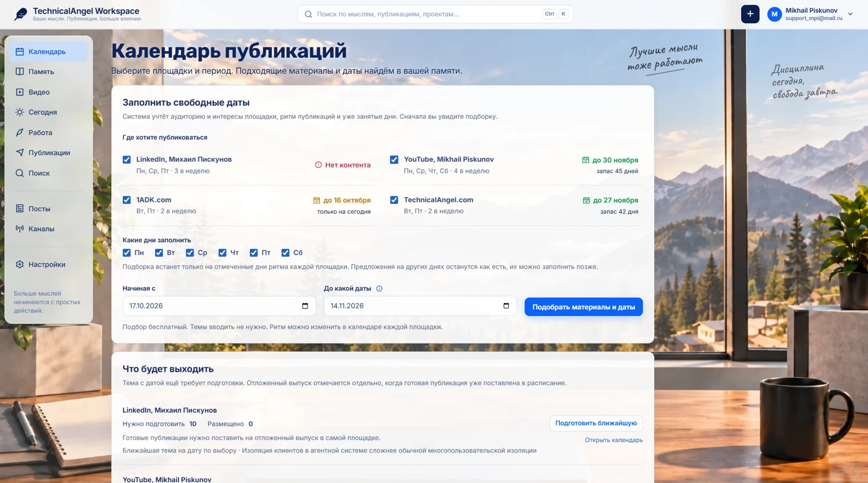Toggle the Сб weekday checkbox

tap(285, 253)
